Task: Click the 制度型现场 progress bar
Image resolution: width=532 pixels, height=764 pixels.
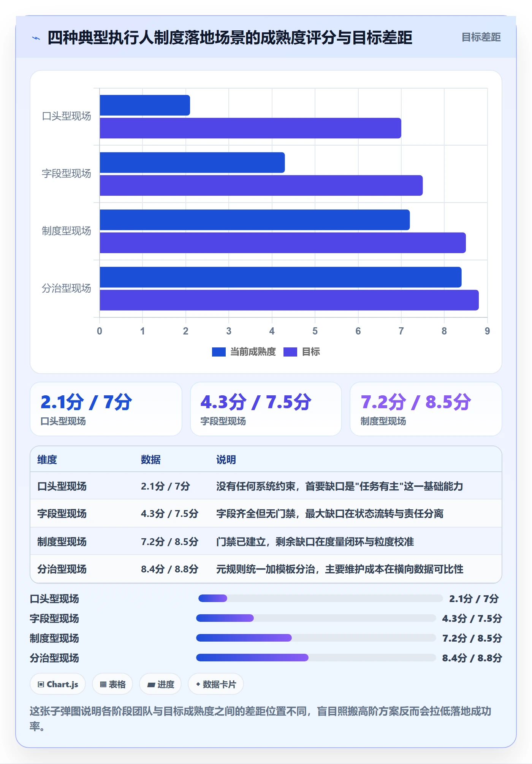Action: pos(316,638)
